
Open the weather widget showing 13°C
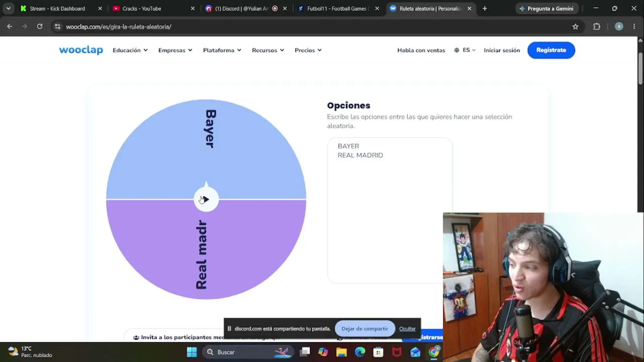point(31,352)
